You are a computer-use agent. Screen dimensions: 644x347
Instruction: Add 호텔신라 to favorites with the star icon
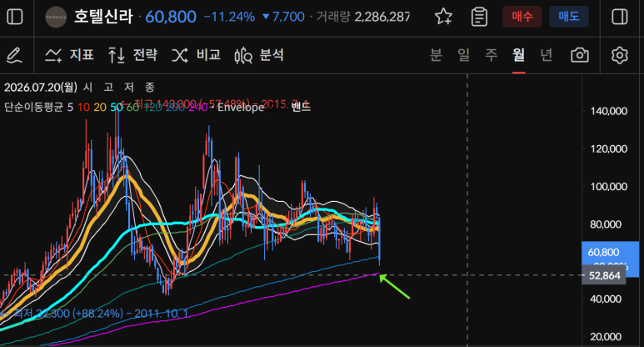point(443,17)
